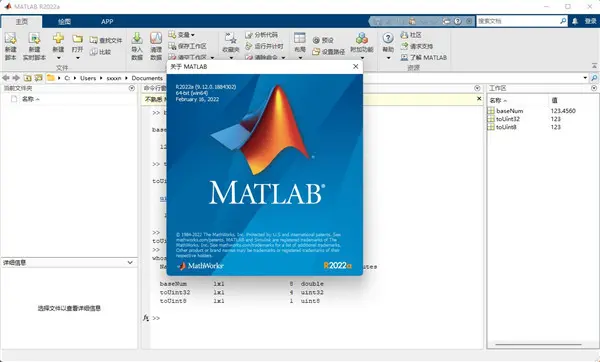600x362 pixels.
Task: Switch to the 主页 (Home) tab
Action: [21, 21]
